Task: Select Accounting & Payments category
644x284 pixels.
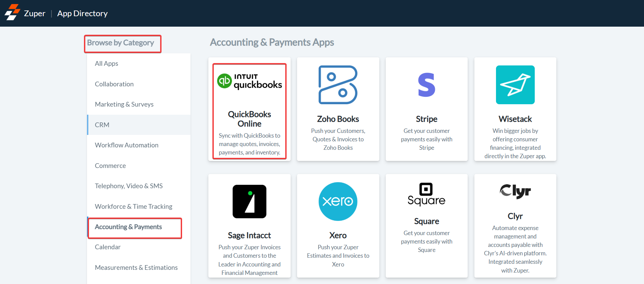Action: coord(139,227)
